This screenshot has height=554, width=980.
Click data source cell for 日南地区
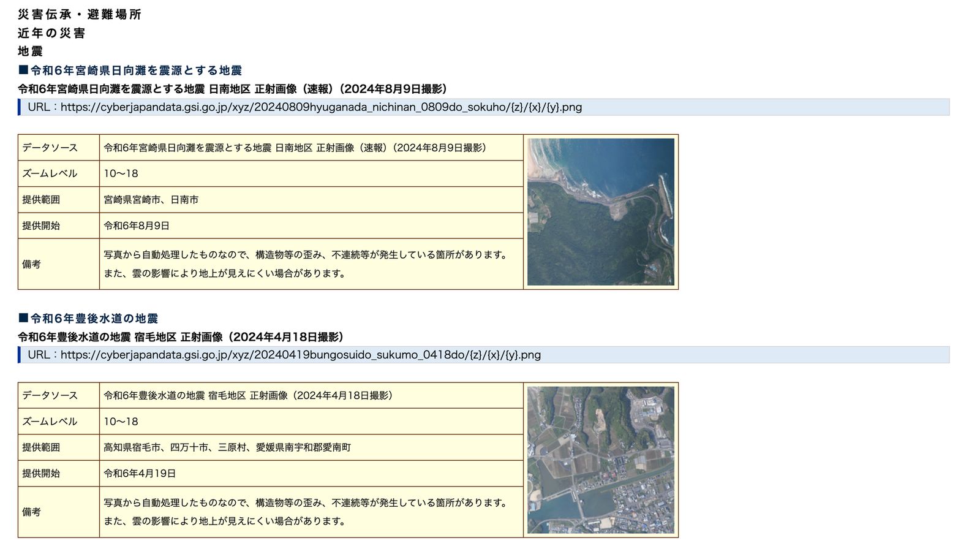pos(311,148)
